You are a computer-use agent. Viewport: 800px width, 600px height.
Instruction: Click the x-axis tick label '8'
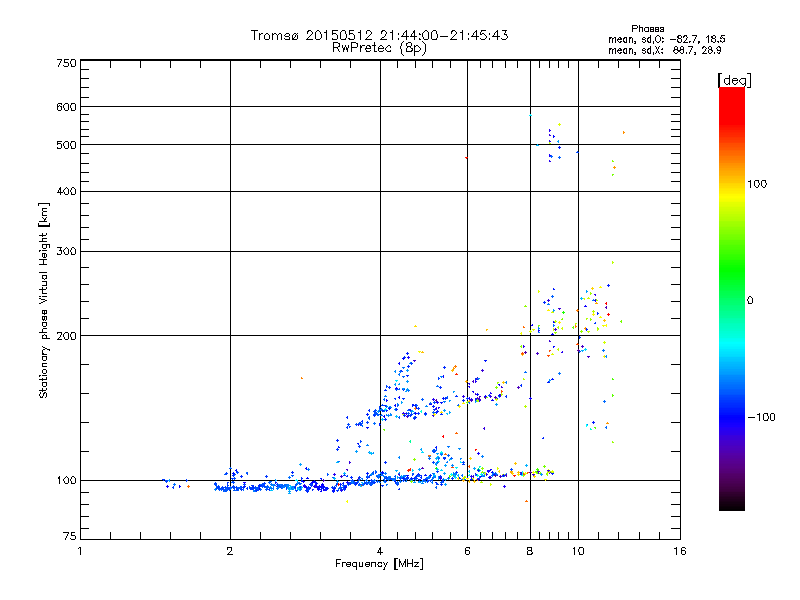coord(530,551)
